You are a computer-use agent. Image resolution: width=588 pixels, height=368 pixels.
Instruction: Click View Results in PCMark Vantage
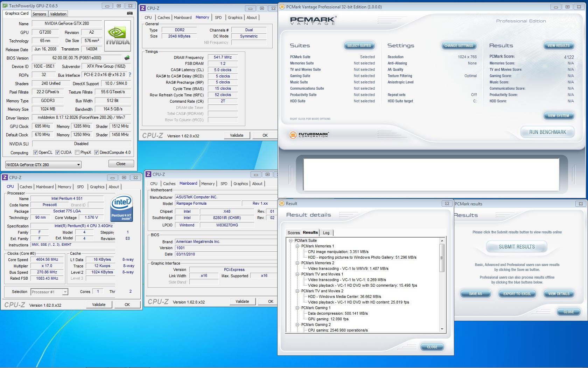point(558,46)
